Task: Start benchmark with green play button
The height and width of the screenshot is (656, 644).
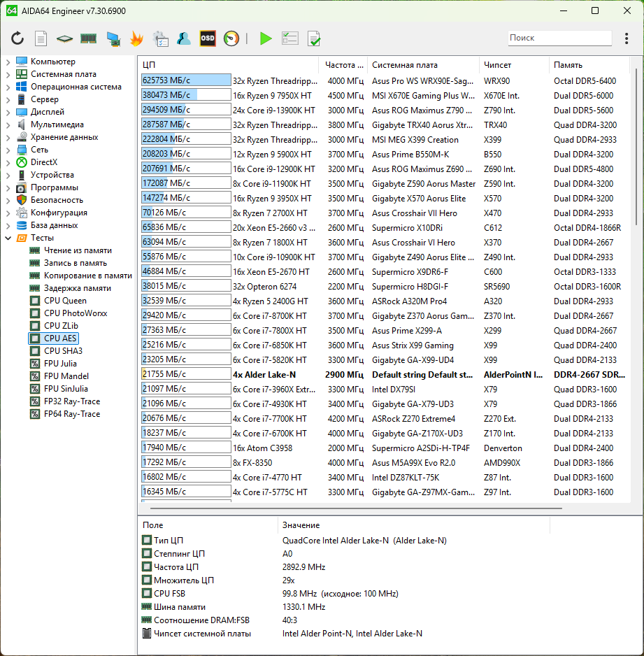Action: click(x=266, y=38)
